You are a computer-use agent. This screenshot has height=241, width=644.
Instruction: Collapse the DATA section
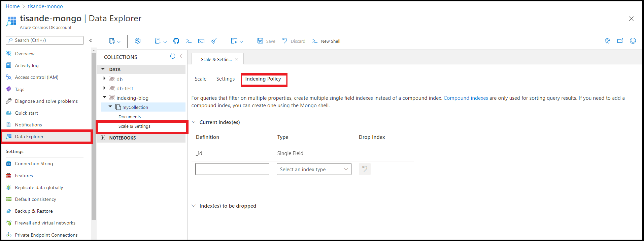(x=103, y=69)
